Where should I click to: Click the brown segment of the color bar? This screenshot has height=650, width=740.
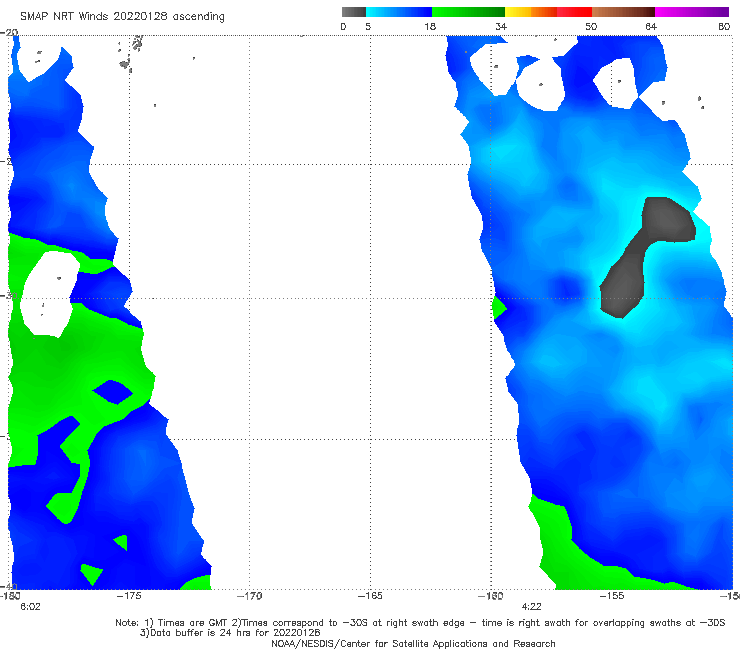[623, 12]
